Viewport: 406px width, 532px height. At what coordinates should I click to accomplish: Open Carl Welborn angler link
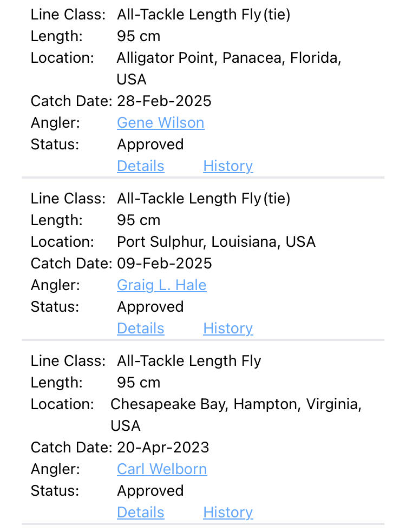click(162, 469)
